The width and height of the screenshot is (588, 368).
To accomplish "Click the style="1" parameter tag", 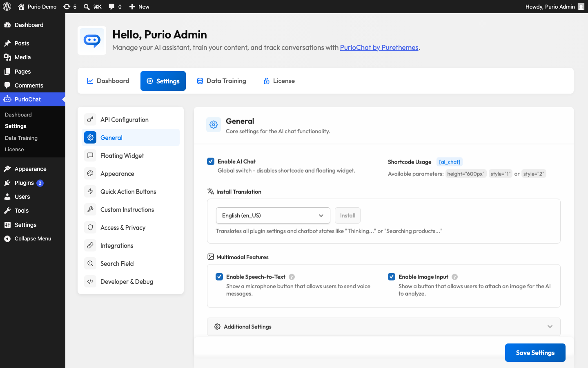I will pos(501,174).
